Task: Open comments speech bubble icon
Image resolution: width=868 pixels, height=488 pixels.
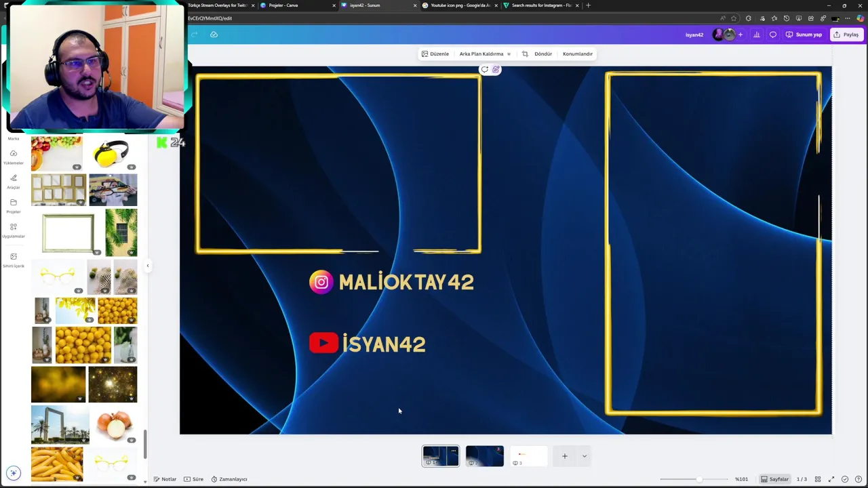Action: pos(773,35)
